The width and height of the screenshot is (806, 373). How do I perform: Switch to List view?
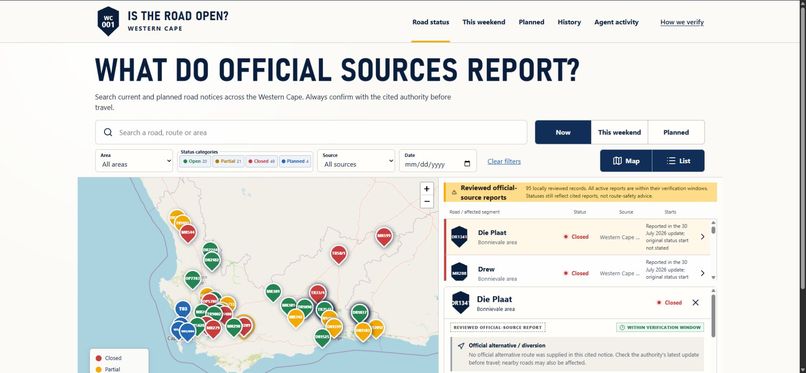coord(679,161)
